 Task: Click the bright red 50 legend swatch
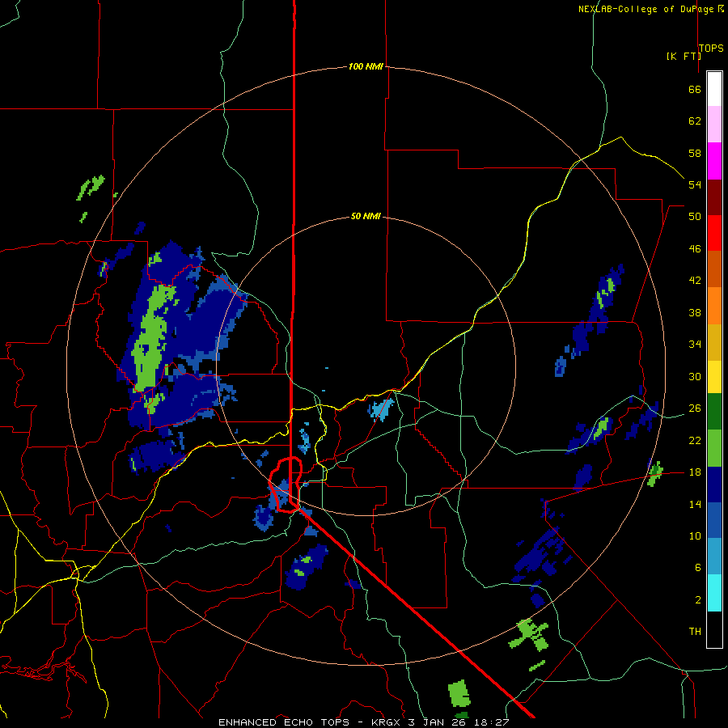click(x=714, y=233)
